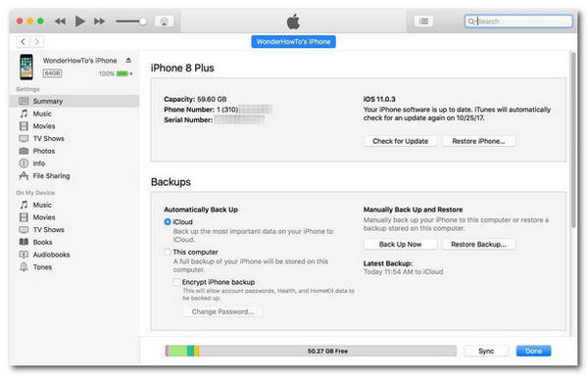Click the Back Up Now button

point(400,244)
